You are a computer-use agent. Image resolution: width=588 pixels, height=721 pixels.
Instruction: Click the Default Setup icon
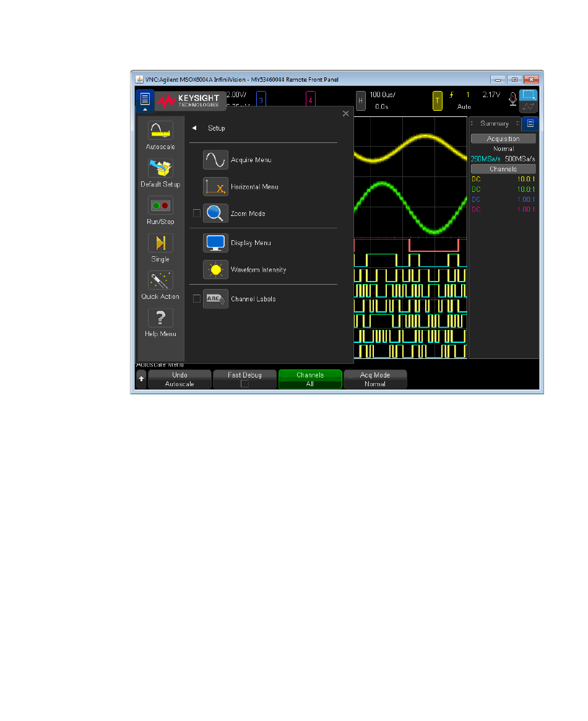[x=160, y=168]
